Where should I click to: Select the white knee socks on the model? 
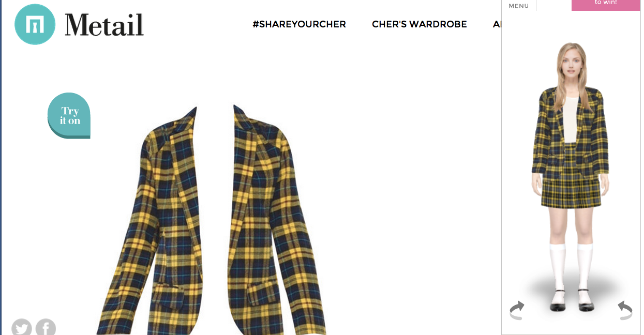pyautogui.click(x=571, y=266)
